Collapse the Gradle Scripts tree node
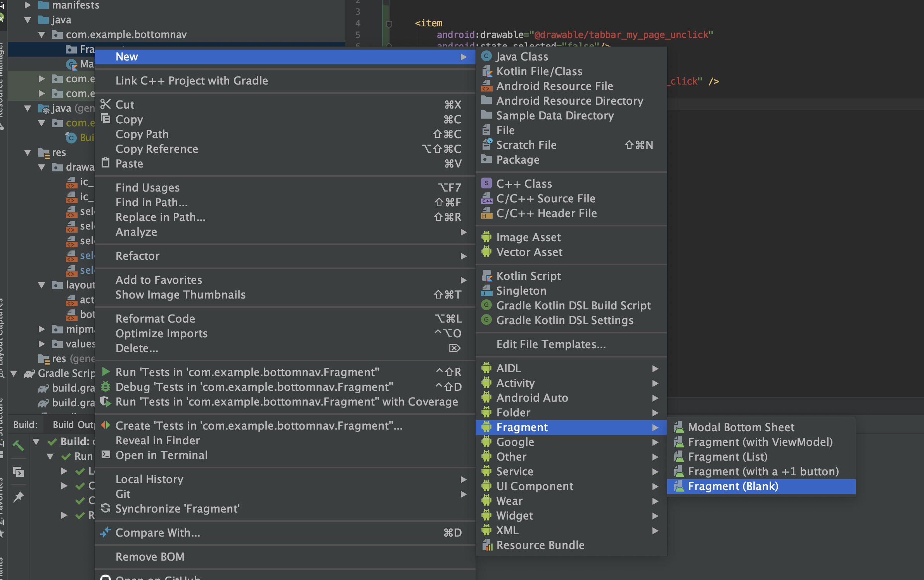Image resolution: width=924 pixels, height=580 pixels. (14, 373)
